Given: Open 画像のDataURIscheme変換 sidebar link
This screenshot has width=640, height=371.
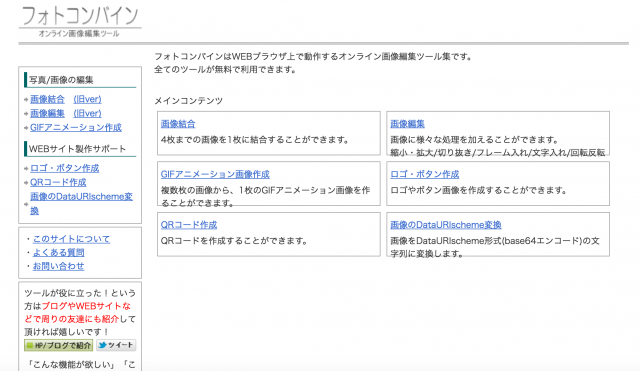Looking at the screenshot, I should click(x=81, y=203).
